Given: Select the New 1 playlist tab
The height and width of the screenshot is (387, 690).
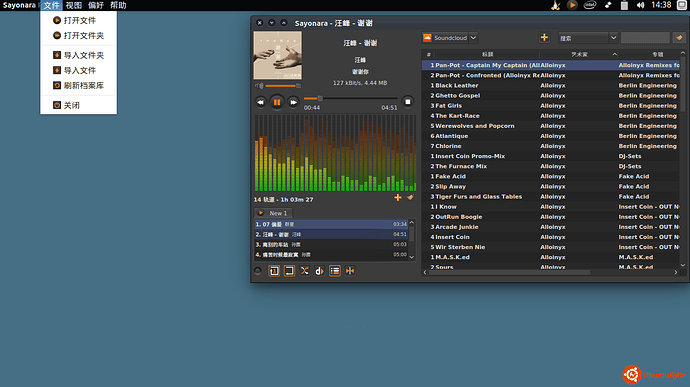Looking at the screenshot, I should tap(274, 213).
